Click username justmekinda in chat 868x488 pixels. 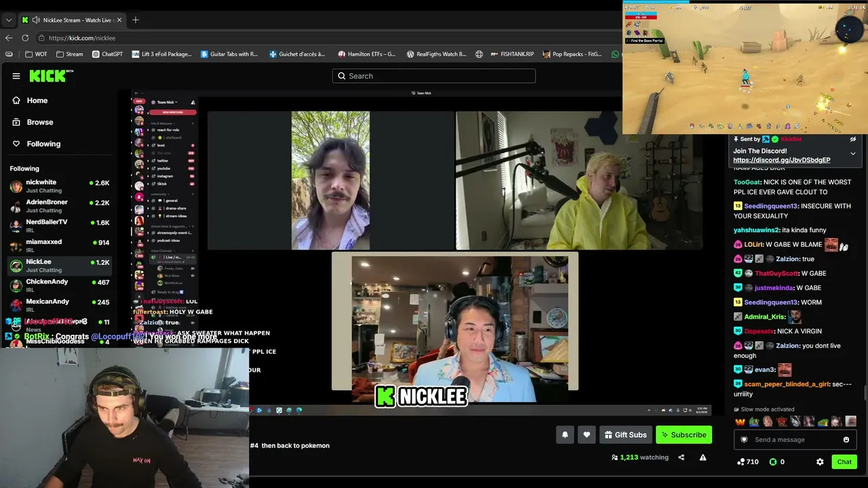click(774, 288)
